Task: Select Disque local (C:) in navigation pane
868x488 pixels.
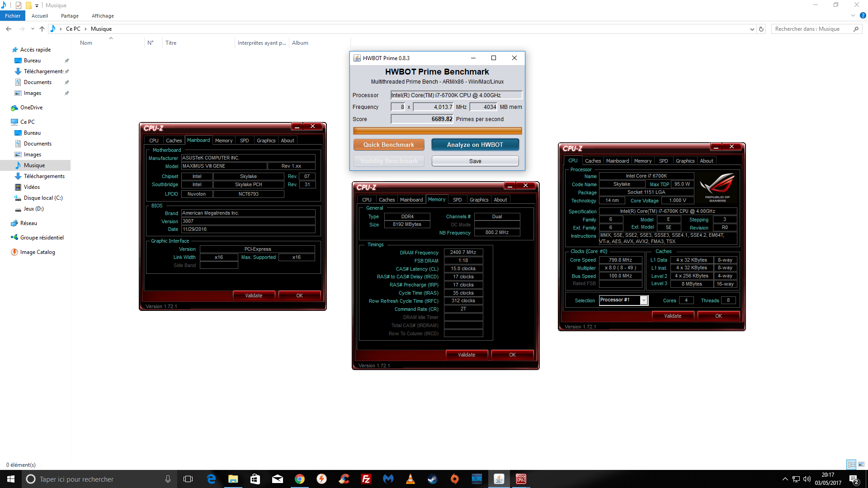Action: [x=43, y=198]
